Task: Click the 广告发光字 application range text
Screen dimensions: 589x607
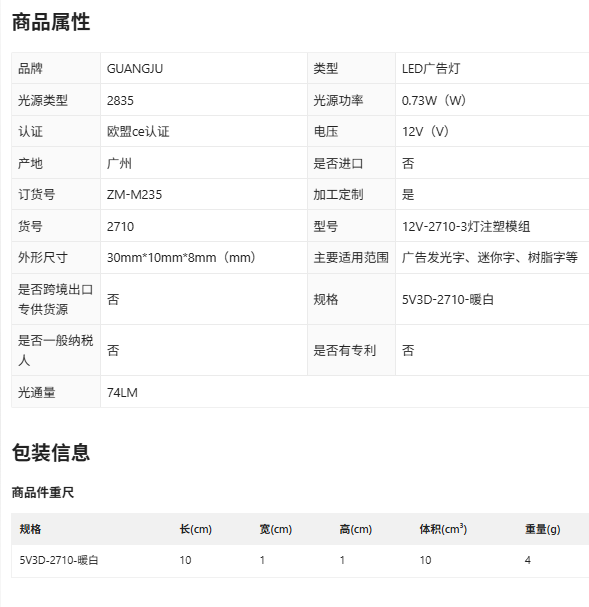Action: (x=433, y=257)
